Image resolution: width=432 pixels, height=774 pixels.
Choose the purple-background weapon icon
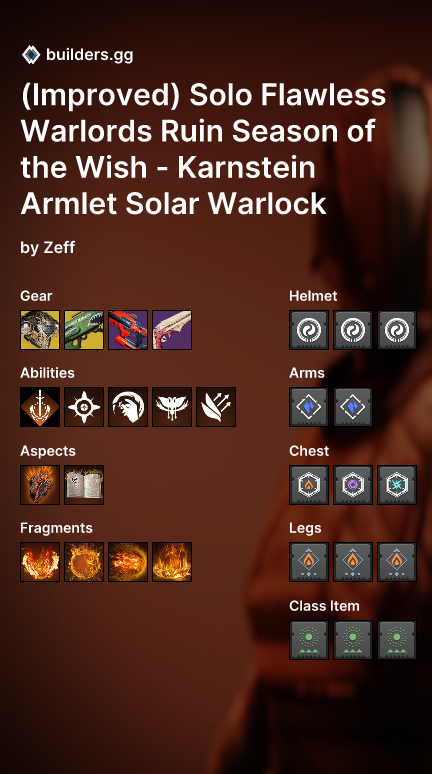172,330
